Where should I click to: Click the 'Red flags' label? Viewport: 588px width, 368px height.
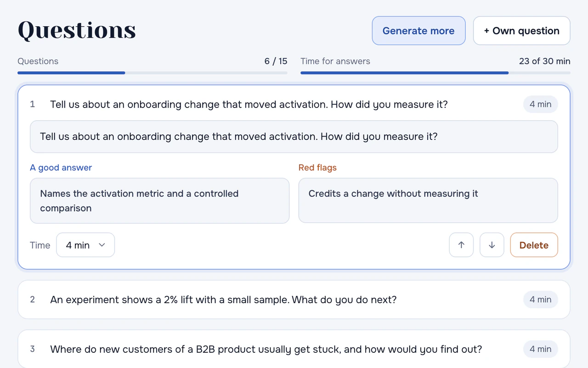317,167
